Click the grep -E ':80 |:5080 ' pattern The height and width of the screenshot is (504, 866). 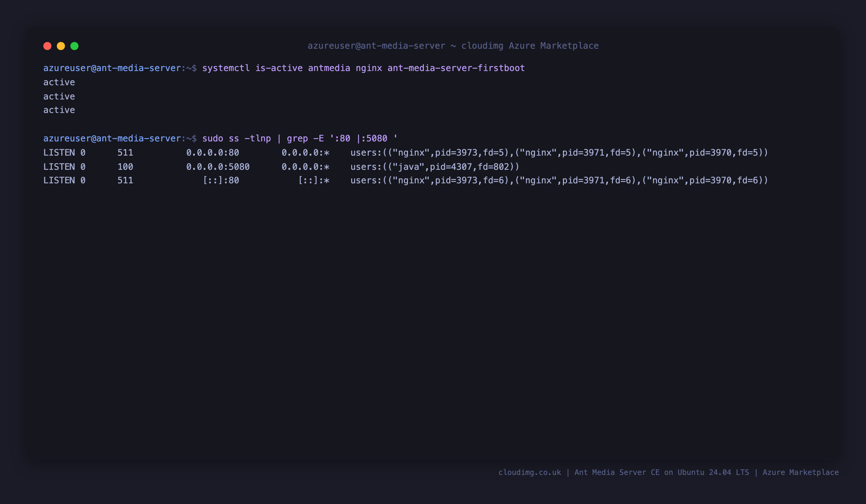coord(342,138)
